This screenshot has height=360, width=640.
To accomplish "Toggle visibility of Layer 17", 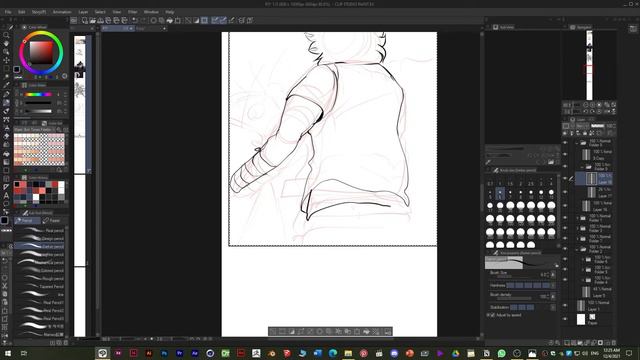I will pyautogui.click(x=565, y=192).
